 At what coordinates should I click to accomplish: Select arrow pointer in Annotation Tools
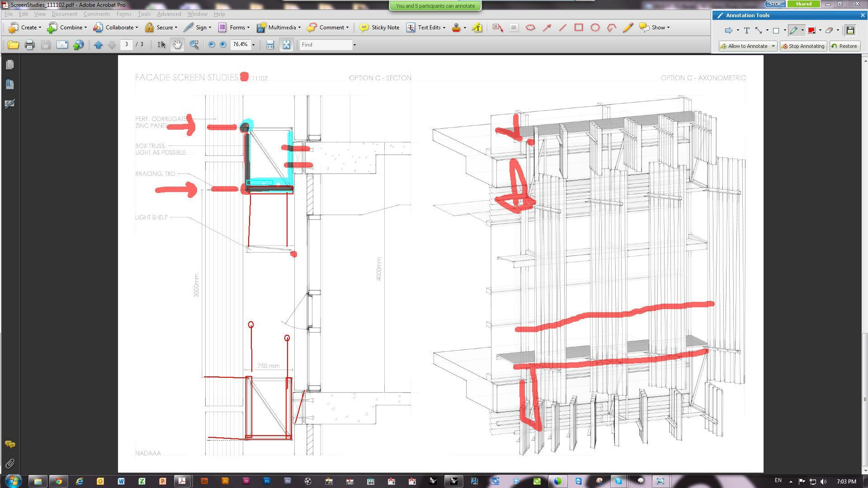click(x=728, y=30)
